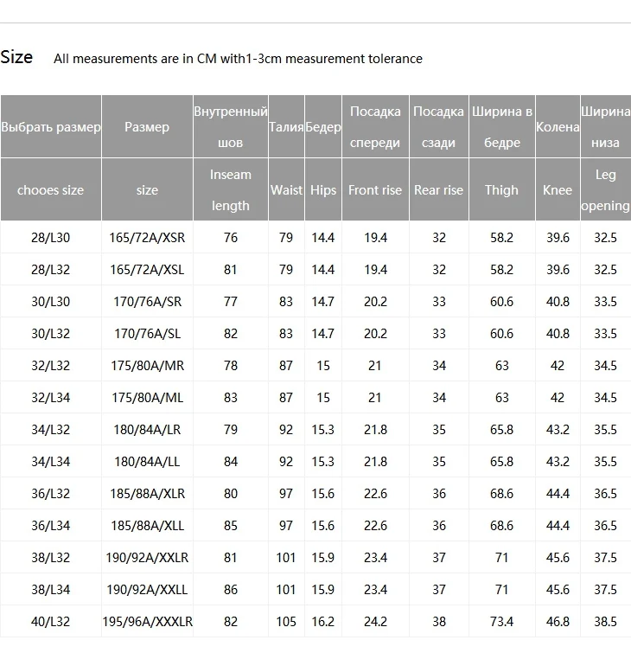
Task: Select knee value 46.8 in 40/L32 row
Action: click(x=558, y=622)
